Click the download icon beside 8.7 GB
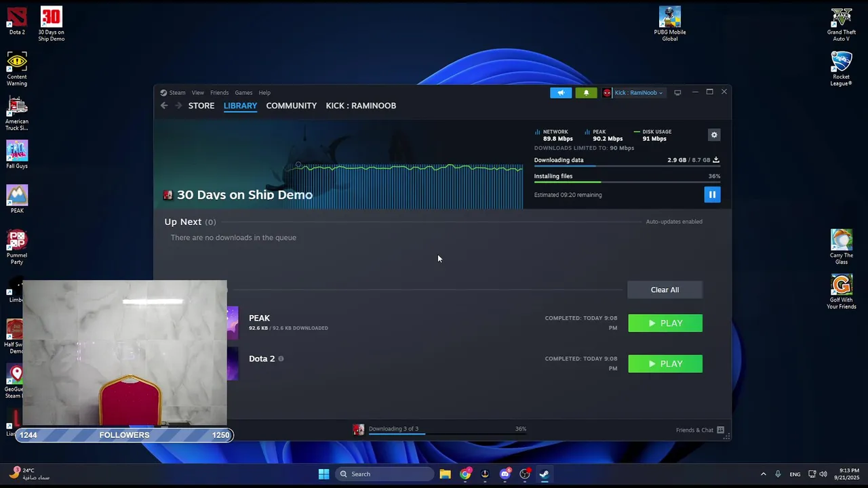Image resolution: width=868 pixels, height=488 pixels. (716, 160)
